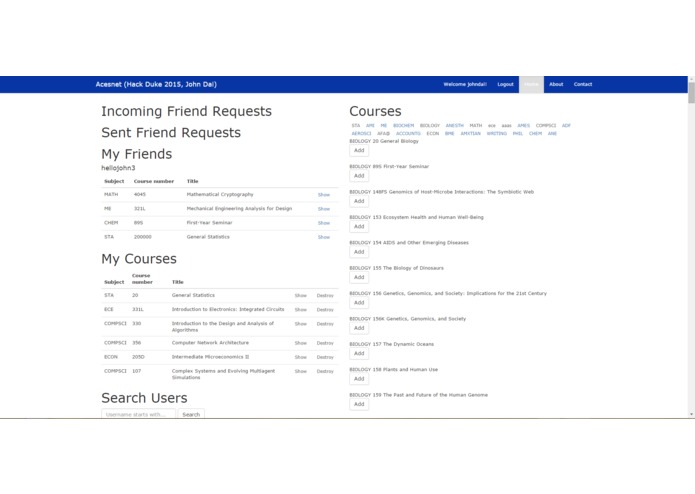
Task: Choose the ACCOUNTG subject filter
Action: tap(408, 133)
